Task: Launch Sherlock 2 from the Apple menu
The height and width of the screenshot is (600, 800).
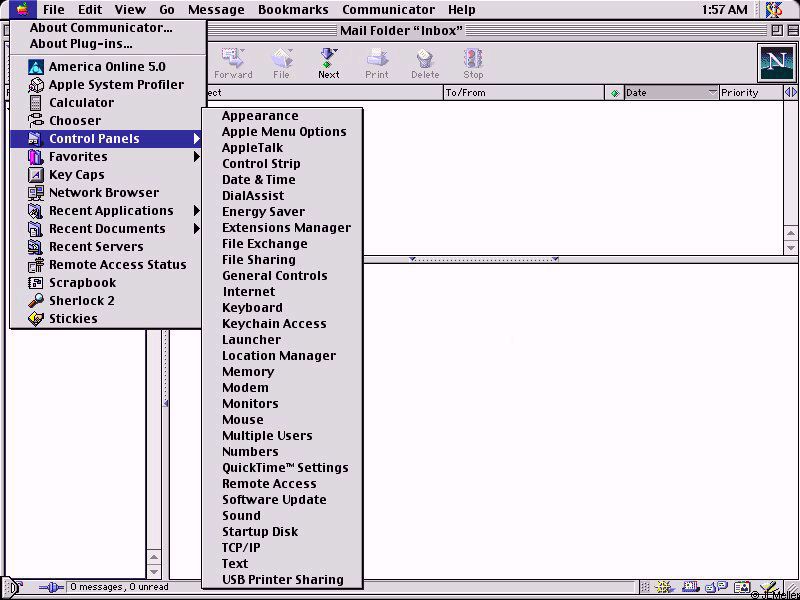Action: 81,300
